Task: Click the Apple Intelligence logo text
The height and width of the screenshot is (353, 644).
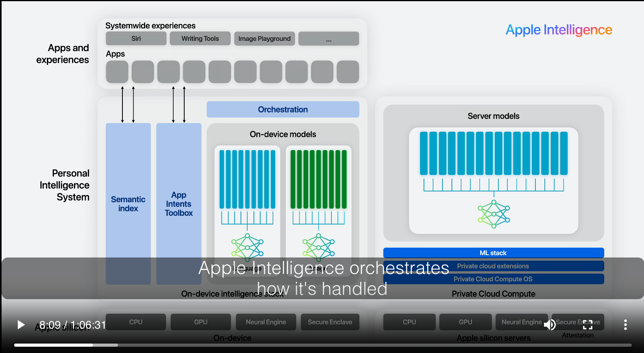Action: pos(559,30)
